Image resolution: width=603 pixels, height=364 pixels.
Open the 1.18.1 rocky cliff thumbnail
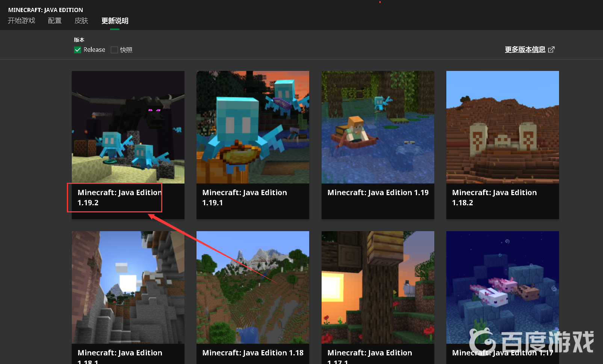[128, 287]
